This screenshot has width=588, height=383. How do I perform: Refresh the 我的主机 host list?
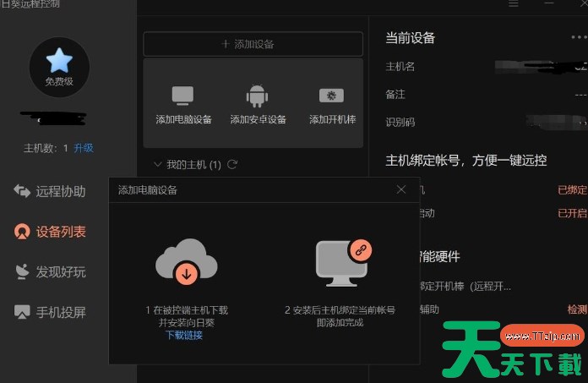click(x=232, y=164)
